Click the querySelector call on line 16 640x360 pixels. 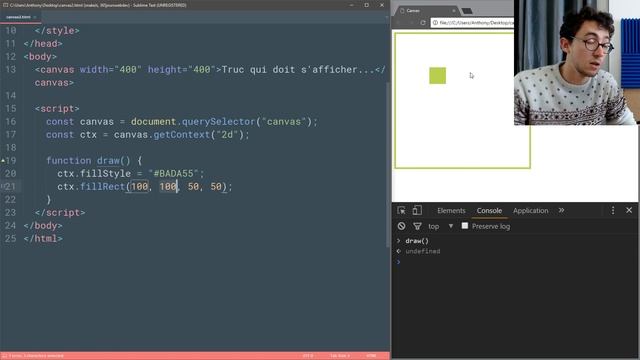tap(218, 122)
